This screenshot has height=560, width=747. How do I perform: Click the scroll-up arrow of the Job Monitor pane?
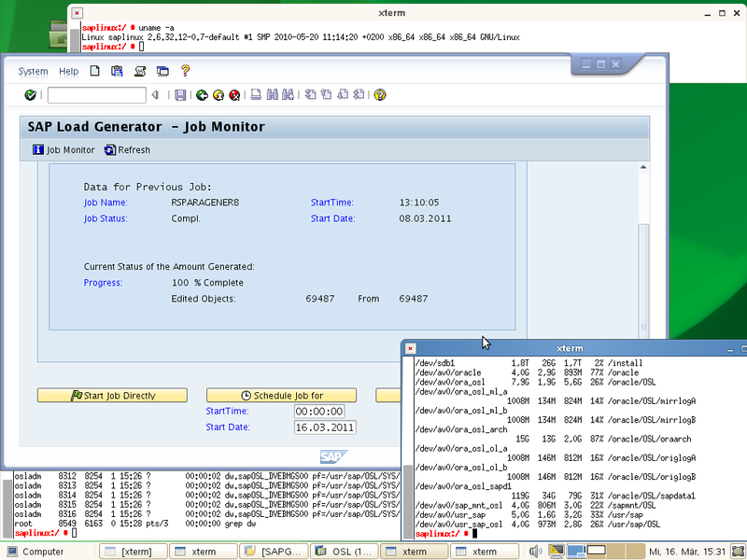click(x=643, y=167)
